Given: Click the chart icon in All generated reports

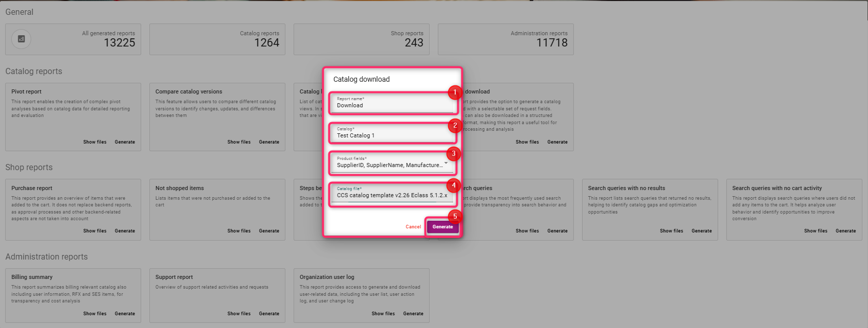Looking at the screenshot, I should [21, 39].
